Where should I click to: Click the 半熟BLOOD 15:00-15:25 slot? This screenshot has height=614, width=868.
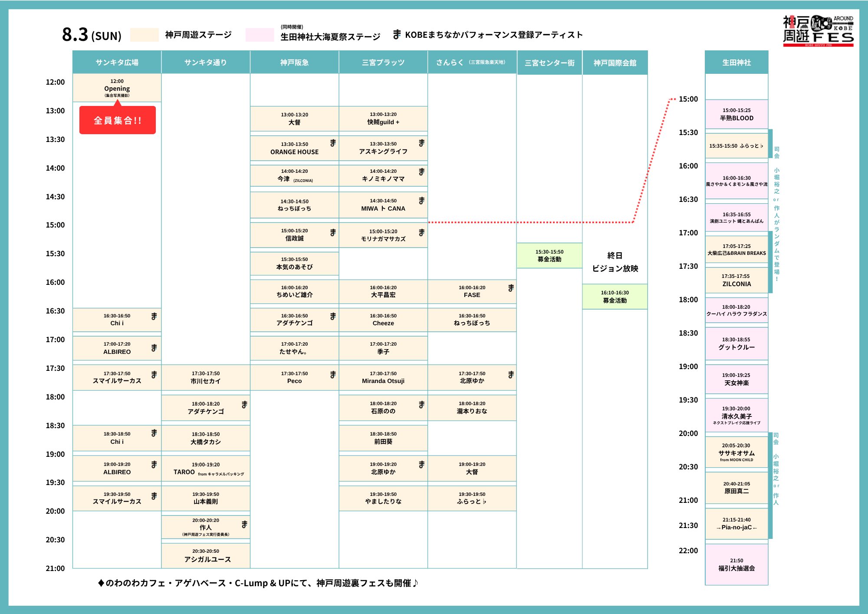click(x=736, y=114)
